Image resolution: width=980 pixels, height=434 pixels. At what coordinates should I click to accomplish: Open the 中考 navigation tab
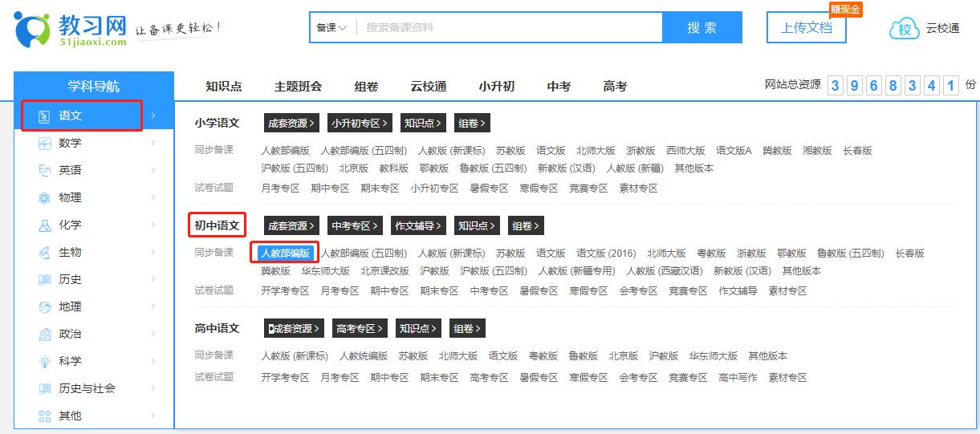(559, 87)
